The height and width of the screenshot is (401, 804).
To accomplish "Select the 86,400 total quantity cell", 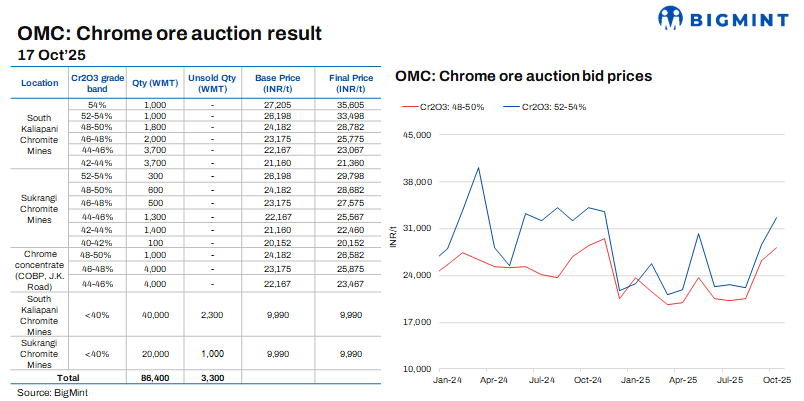I will pos(154,379).
